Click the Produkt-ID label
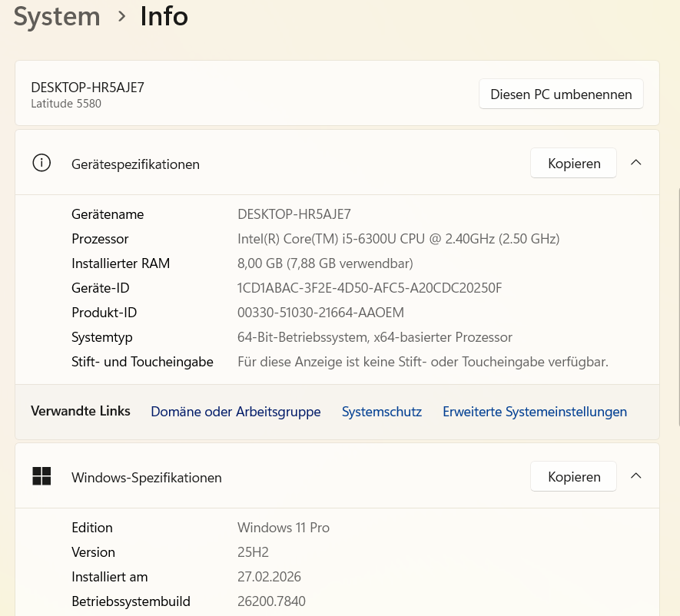 [x=104, y=313]
